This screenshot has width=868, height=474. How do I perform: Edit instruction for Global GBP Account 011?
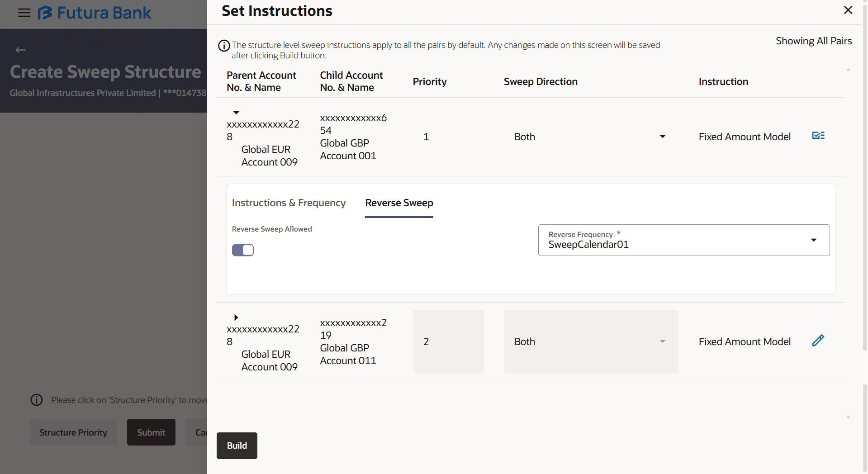tap(818, 341)
